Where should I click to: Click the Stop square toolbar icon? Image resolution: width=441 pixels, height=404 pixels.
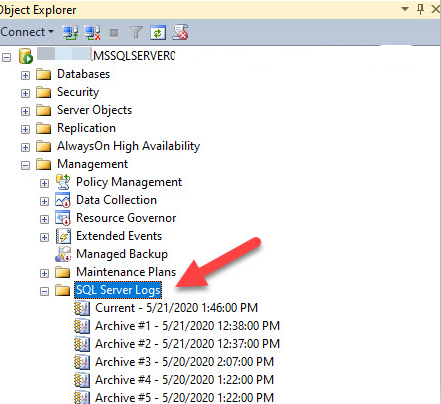click(x=114, y=33)
